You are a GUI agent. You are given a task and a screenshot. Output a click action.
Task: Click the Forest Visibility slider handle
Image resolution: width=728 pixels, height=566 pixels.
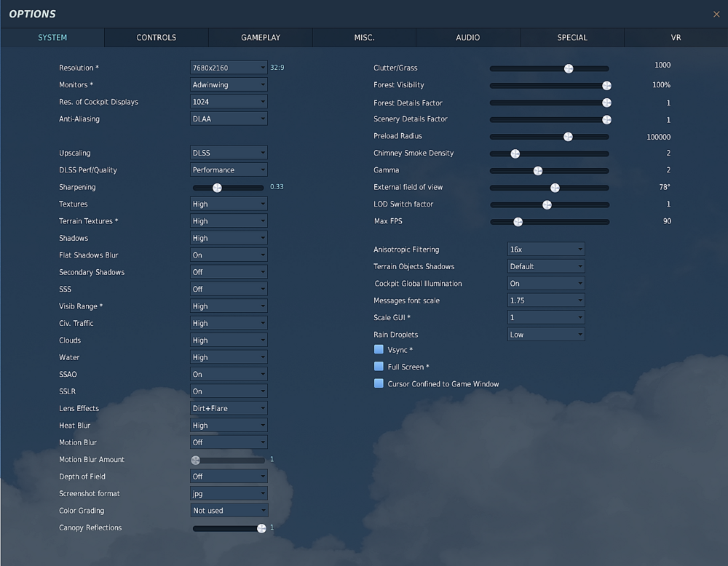[x=606, y=86]
